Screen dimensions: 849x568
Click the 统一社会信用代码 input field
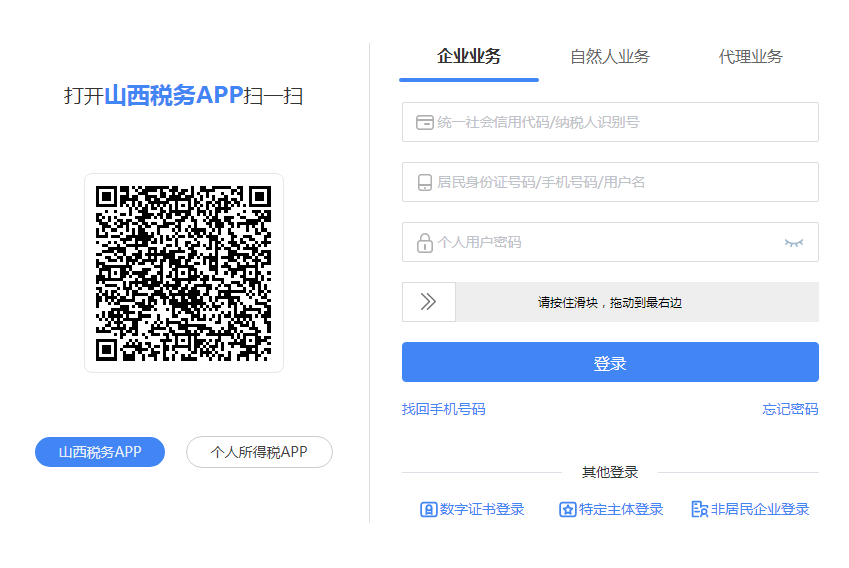(610, 122)
